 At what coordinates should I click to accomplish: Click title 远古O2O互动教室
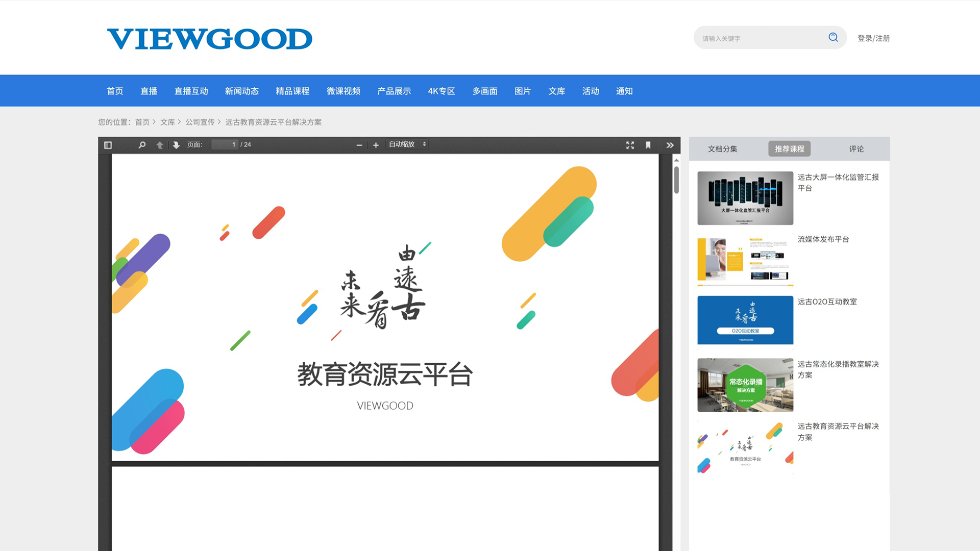tap(827, 302)
